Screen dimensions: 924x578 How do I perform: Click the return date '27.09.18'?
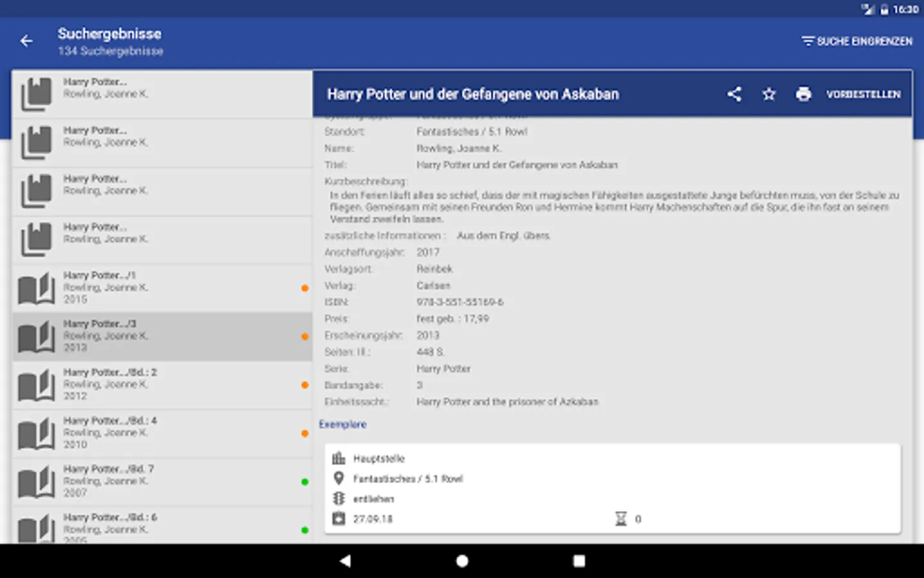point(373,519)
